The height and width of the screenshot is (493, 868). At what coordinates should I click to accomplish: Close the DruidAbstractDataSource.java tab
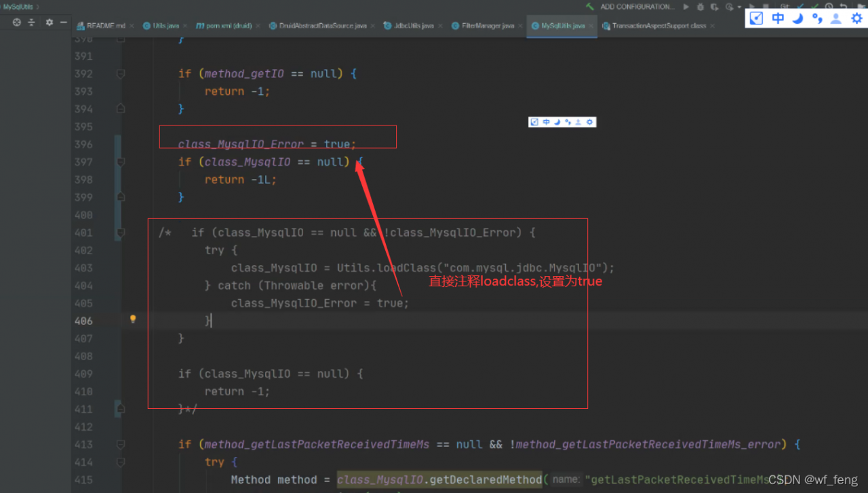click(372, 26)
